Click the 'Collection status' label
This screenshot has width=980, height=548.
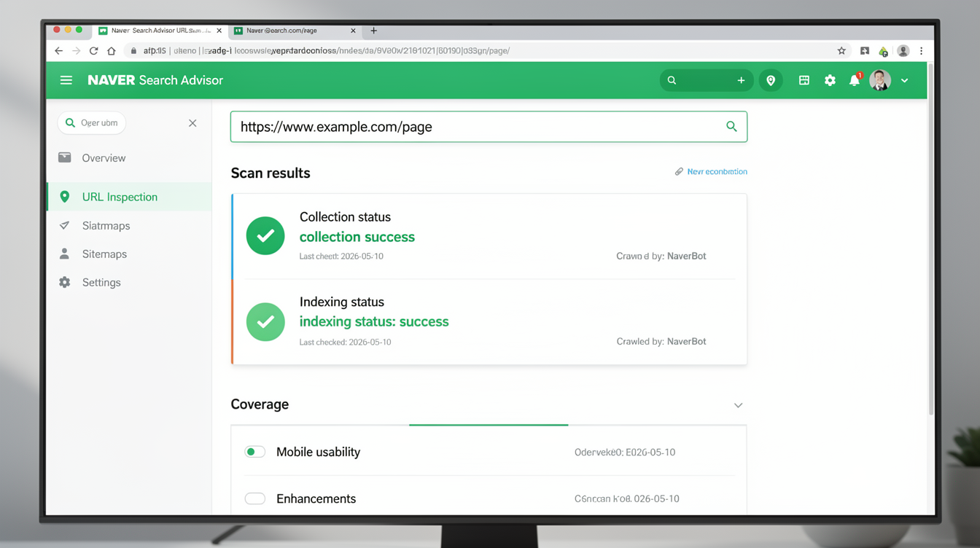pos(345,217)
